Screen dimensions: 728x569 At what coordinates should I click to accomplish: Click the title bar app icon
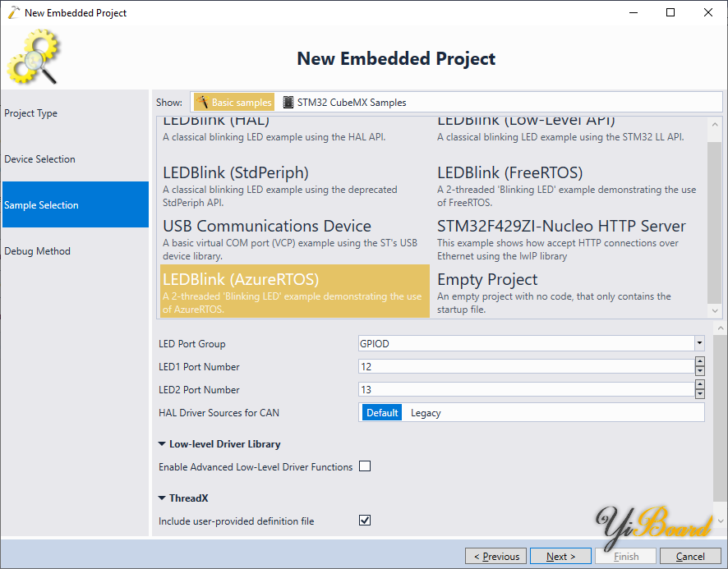point(14,12)
